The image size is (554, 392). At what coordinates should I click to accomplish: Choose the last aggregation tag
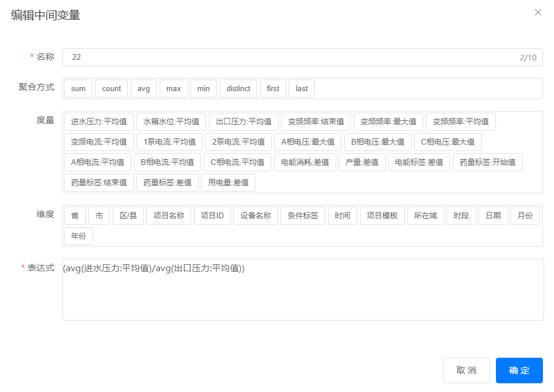[302, 88]
